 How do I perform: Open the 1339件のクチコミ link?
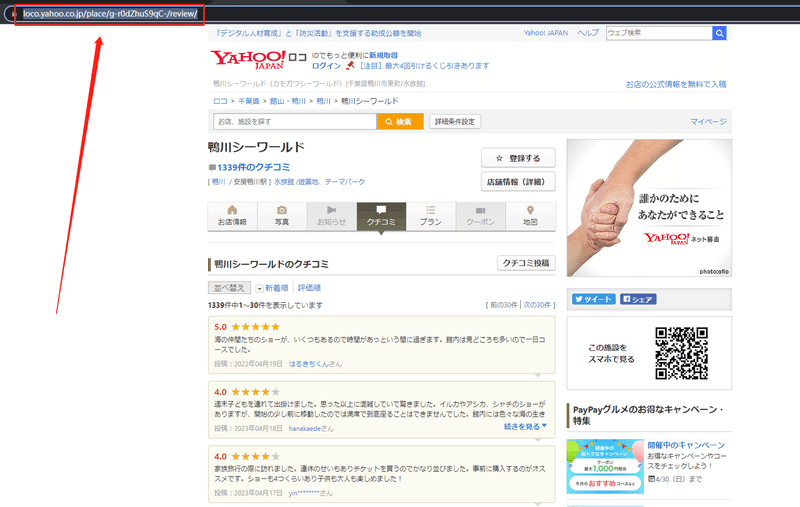pos(254,167)
